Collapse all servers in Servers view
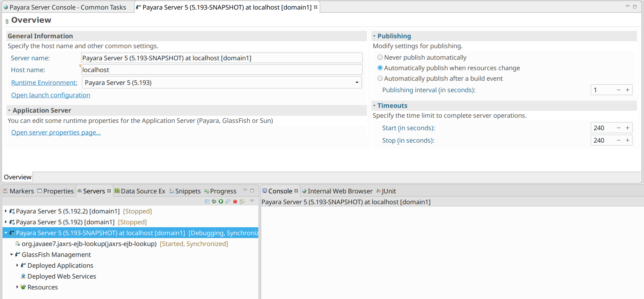The height and width of the screenshot is (299, 644). (x=207, y=201)
